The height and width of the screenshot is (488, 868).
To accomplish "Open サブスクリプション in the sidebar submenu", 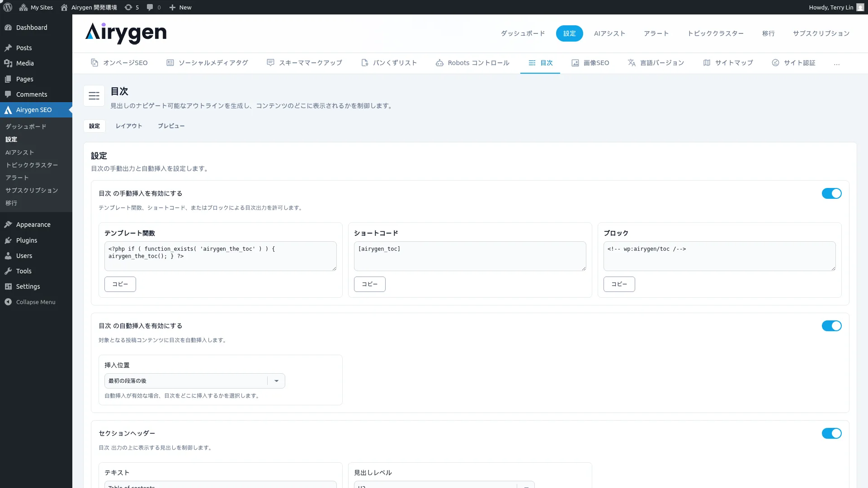I will coord(32,190).
